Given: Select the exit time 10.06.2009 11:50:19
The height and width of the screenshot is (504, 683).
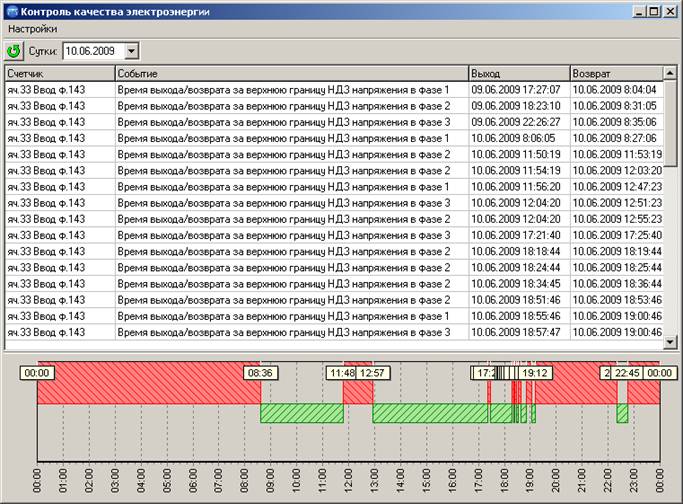Looking at the screenshot, I should pos(516,154).
